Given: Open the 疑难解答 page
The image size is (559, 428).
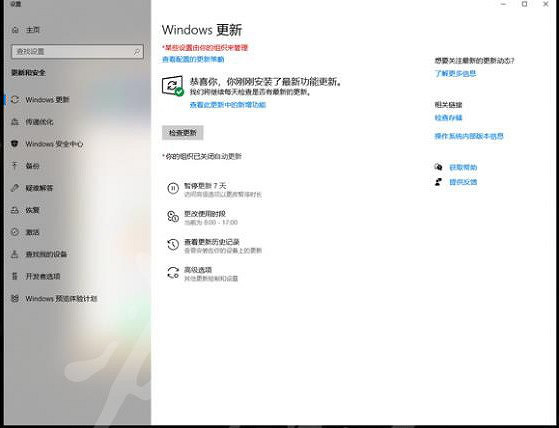Looking at the screenshot, I should (x=40, y=188).
